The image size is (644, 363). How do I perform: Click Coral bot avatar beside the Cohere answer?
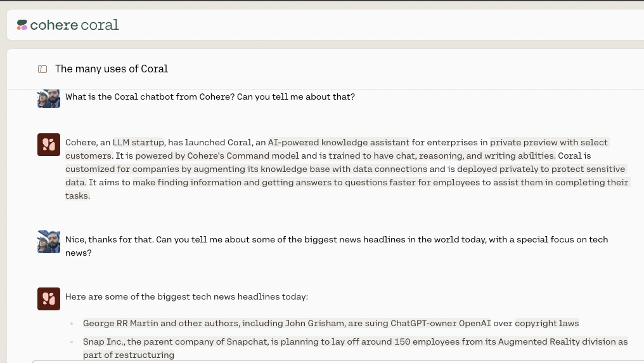49,145
